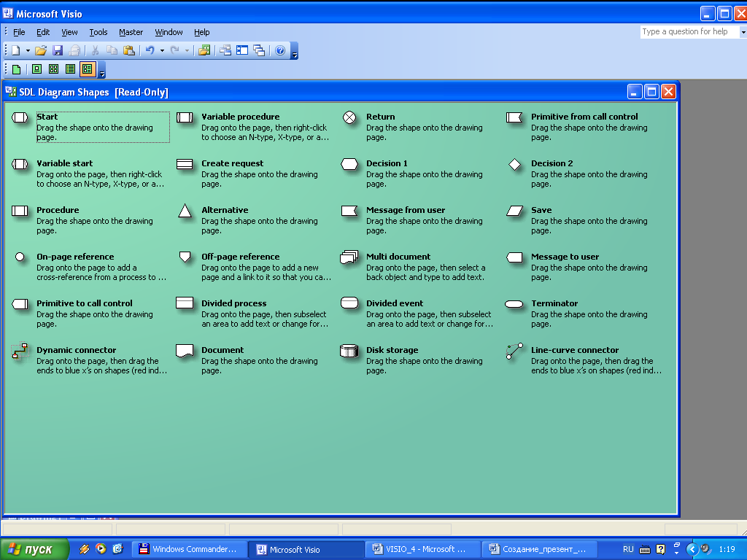This screenshot has height=560, width=747.
Task: Select the Document shape icon
Action: [185, 351]
